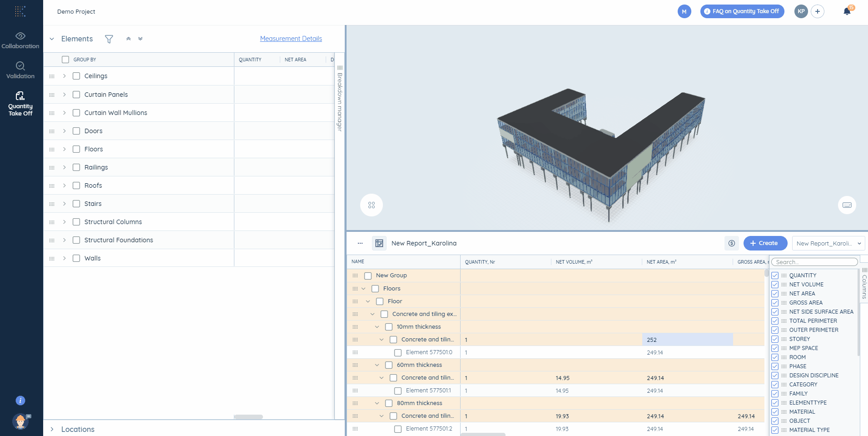868x436 pixels.
Task: Check the Doors checkbox
Action: 76,131
